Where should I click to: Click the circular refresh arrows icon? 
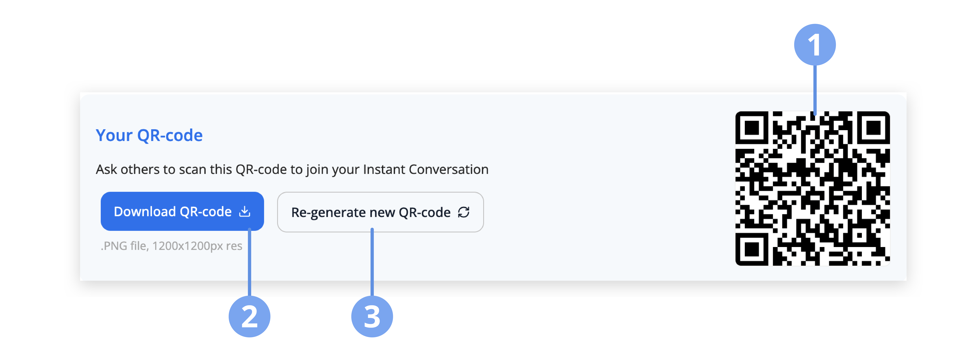point(463,212)
